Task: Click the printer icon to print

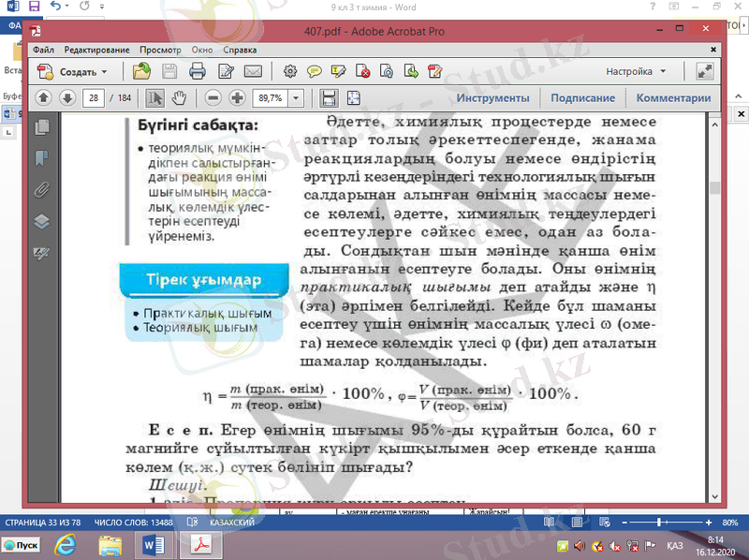Action: tap(198, 71)
